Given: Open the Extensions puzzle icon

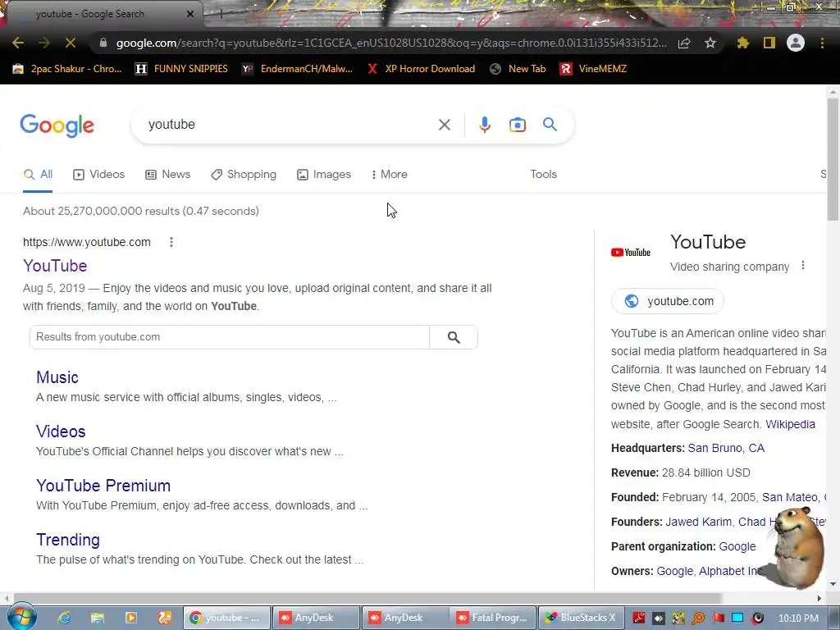Looking at the screenshot, I should click(743, 43).
